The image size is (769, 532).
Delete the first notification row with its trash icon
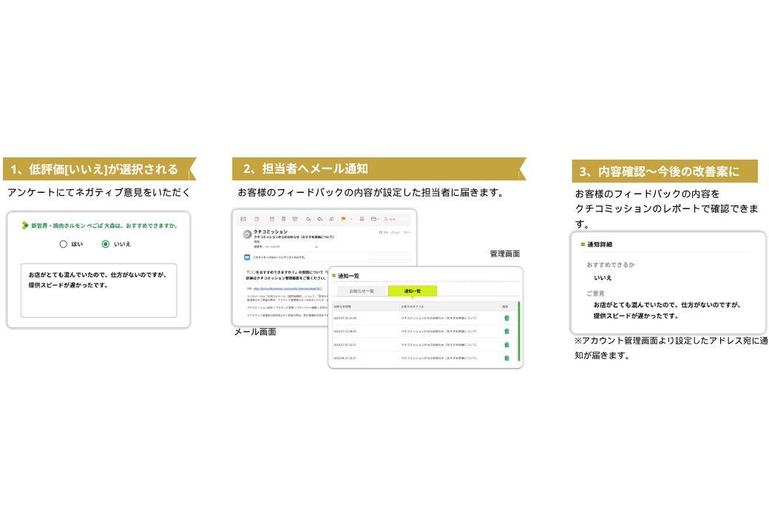tap(507, 318)
